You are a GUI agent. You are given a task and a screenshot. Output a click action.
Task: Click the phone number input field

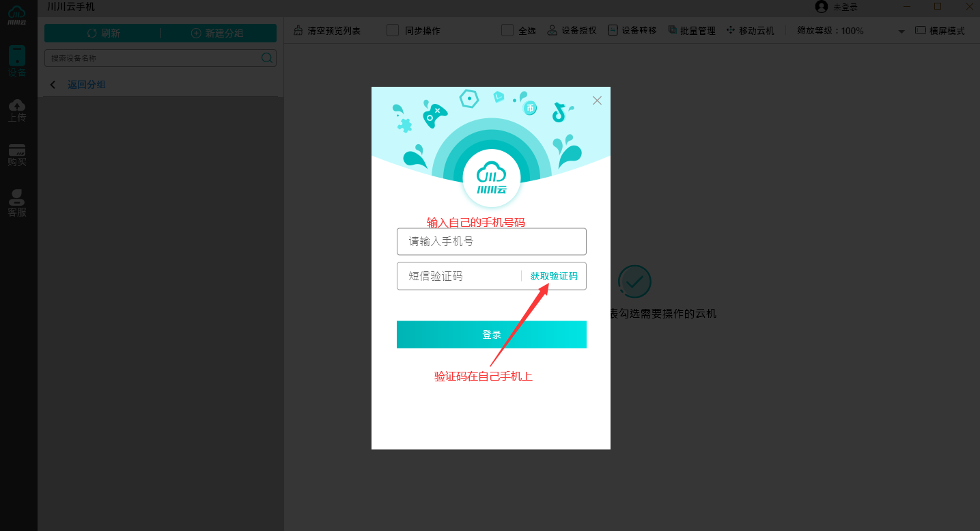(491, 241)
